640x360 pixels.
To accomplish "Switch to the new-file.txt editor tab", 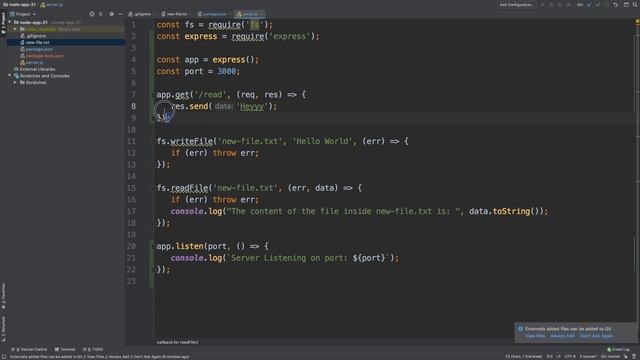I will (x=174, y=14).
